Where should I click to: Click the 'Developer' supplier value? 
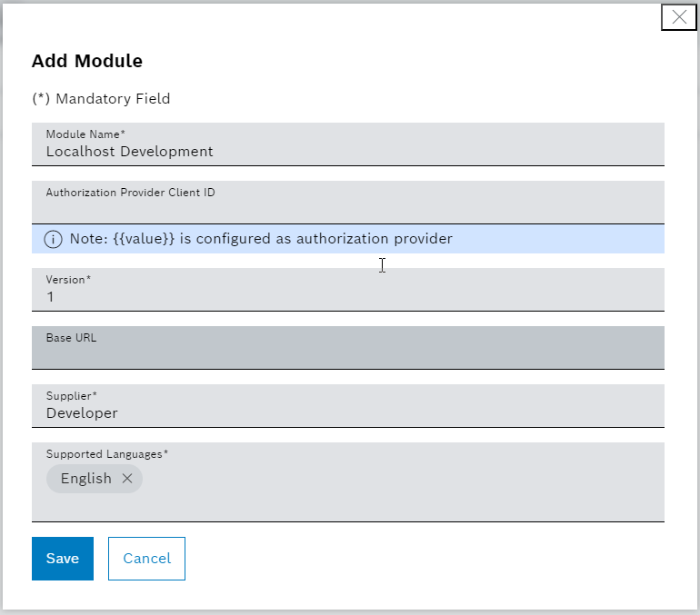82,413
